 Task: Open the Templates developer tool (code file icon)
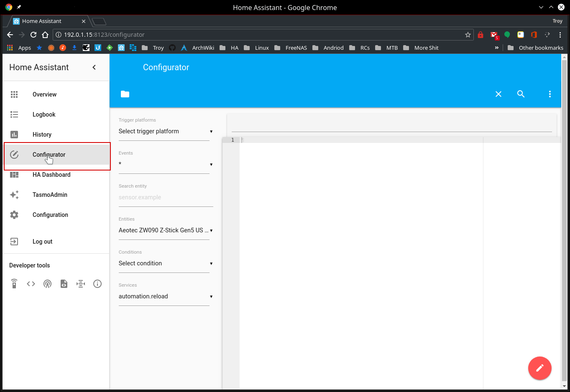pos(64,284)
